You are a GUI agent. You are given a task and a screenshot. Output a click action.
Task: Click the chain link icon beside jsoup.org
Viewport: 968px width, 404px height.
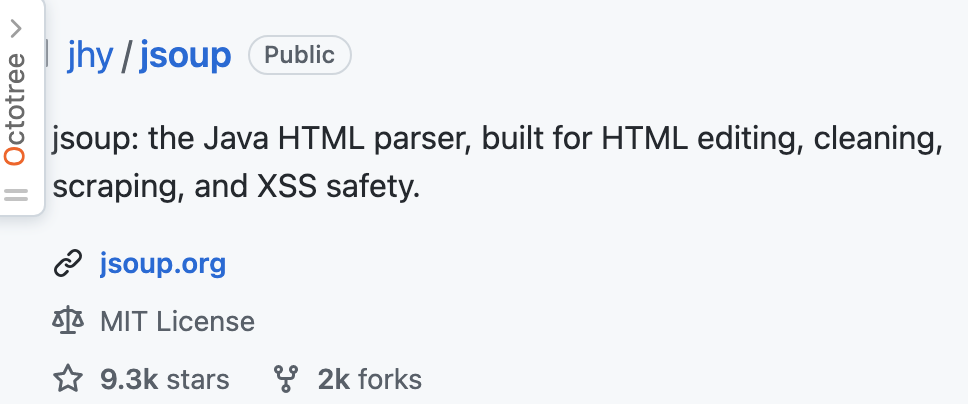pos(67,265)
